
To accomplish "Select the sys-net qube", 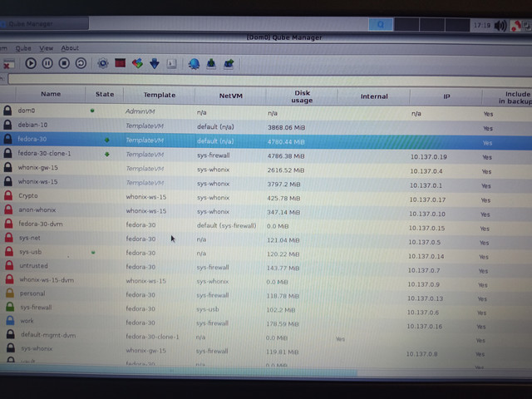I will click(30, 238).
